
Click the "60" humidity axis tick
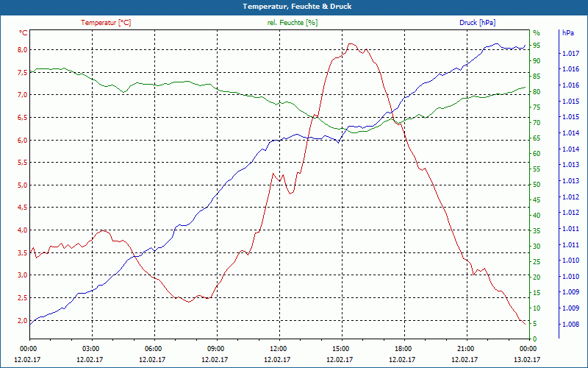[x=537, y=154]
